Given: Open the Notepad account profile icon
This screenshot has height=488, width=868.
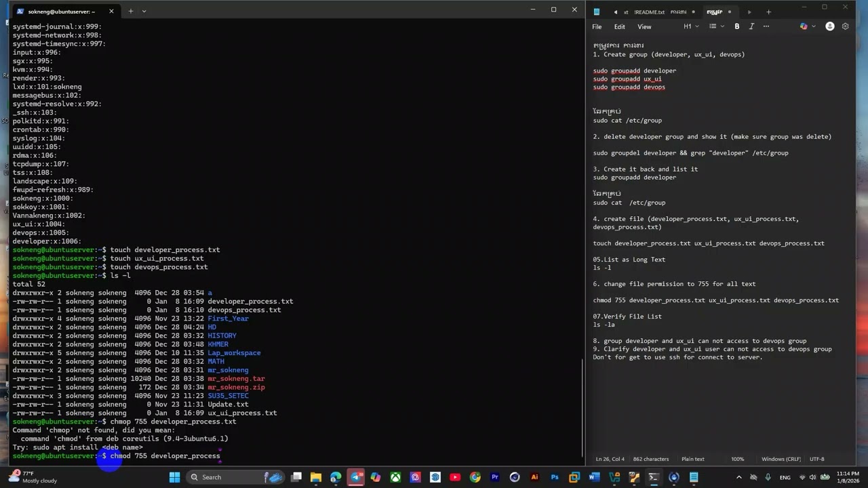Looking at the screenshot, I should tap(830, 26).
